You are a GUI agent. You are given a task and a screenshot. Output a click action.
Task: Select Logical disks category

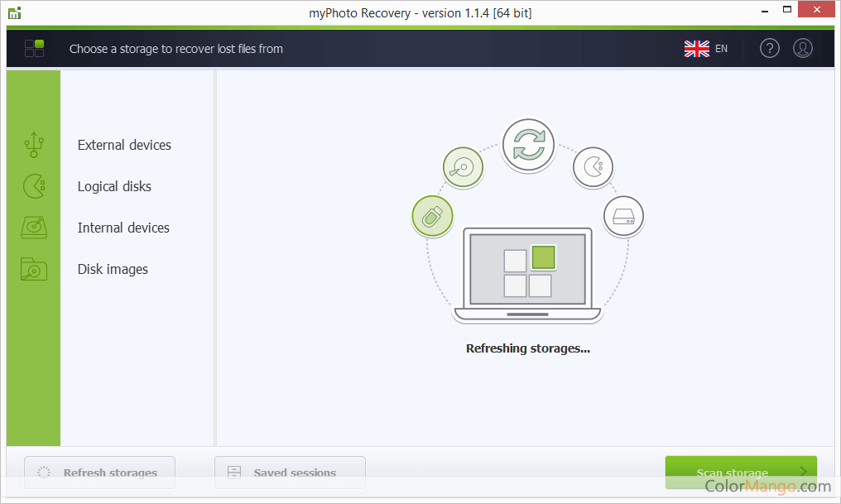tap(114, 186)
